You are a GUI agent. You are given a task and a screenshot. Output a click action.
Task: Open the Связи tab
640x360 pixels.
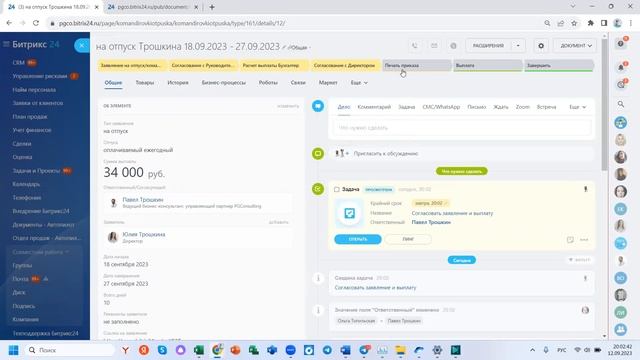(298, 82)
